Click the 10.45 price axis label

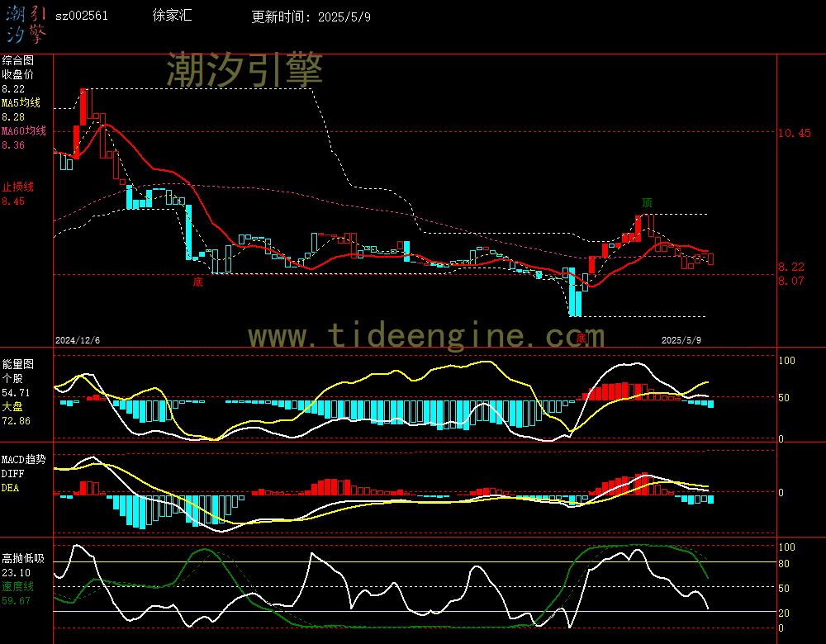(x=795, y=133)
